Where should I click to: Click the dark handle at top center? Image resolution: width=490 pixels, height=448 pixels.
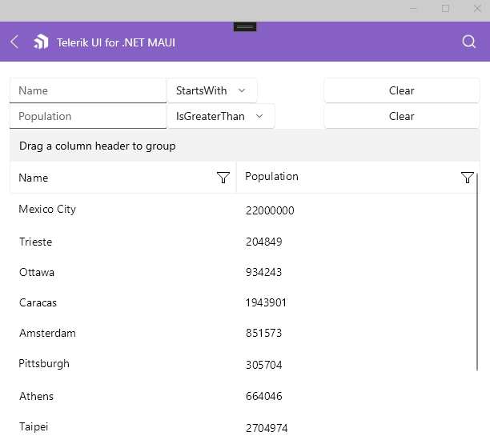click(x=245, y=27)
